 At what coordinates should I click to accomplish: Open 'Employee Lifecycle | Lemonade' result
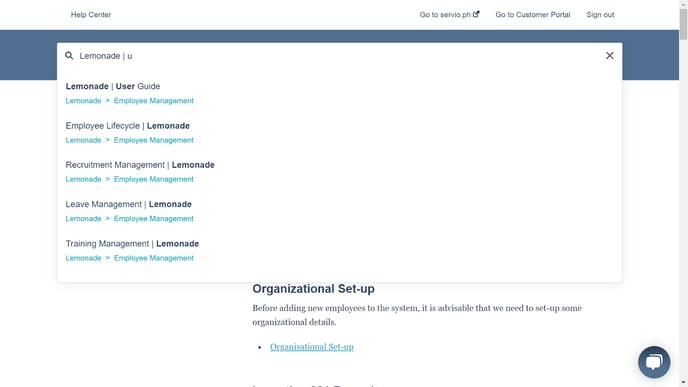coord(128,126)
